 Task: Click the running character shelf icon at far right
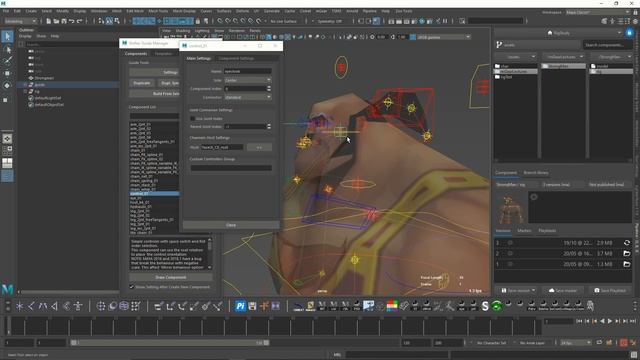(x=590, y=306)
